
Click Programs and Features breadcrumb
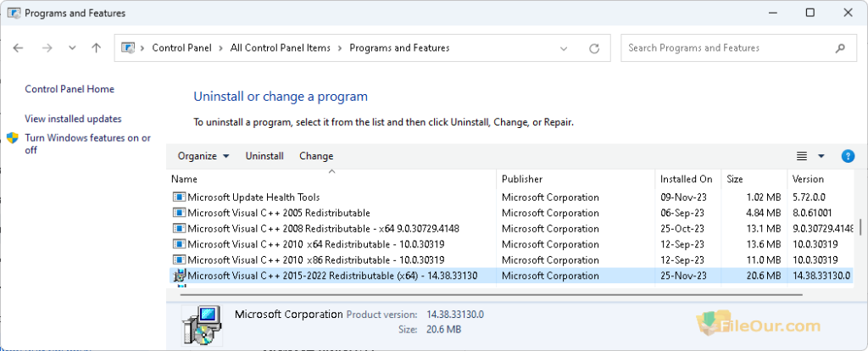tap(400, 48)
